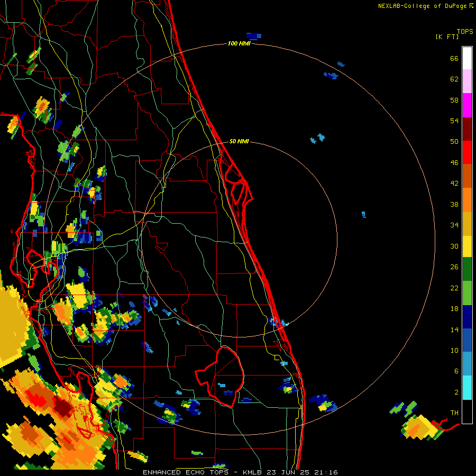Click the 46 legend value label
The width and height of the screenshot is (476, 476).
pyautogui.click(x=454, y=163)
